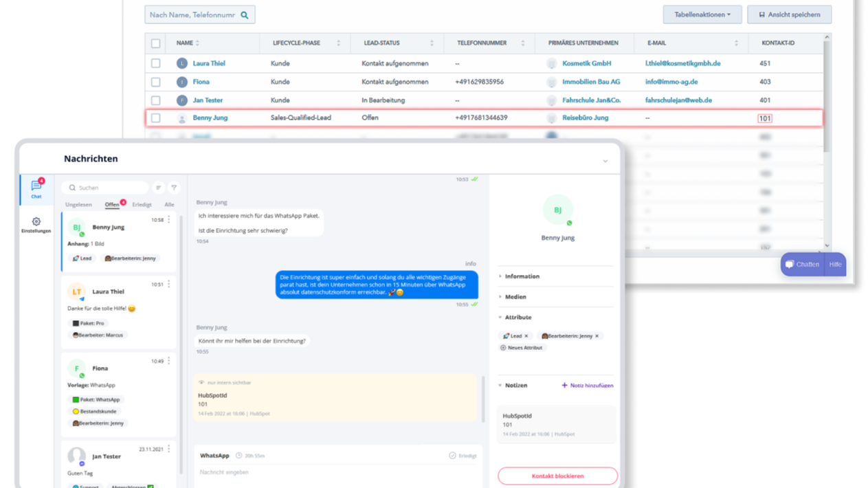This screenshot has height=488, width=868.
Task: Click the Kontakt blockieren button
Action: pos(557,476)
